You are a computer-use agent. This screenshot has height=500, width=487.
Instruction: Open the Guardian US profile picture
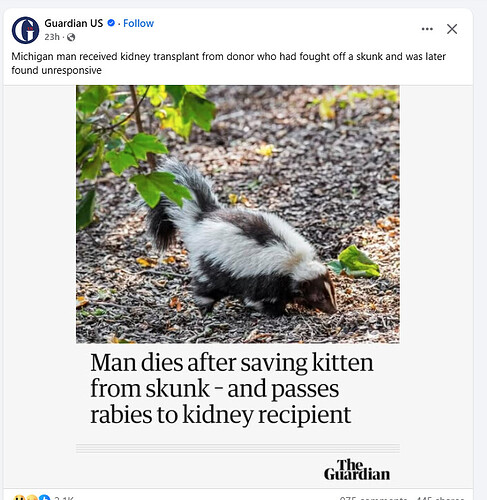point(25,30)
